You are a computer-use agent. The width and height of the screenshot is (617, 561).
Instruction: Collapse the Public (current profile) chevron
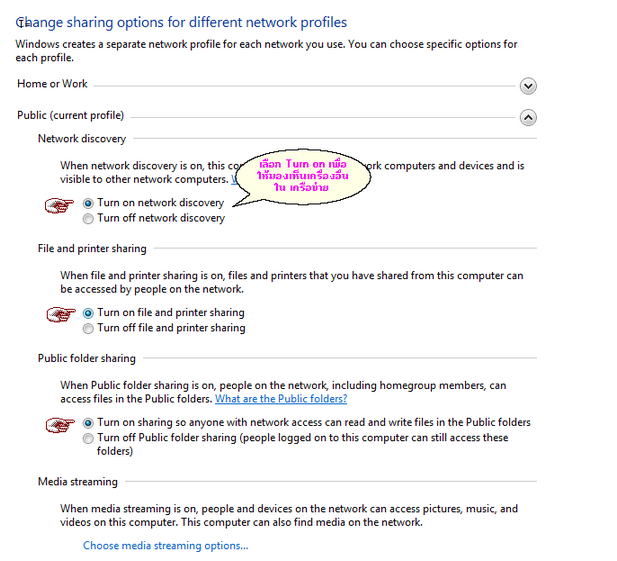pyautogui.click(x=528, y=117)
